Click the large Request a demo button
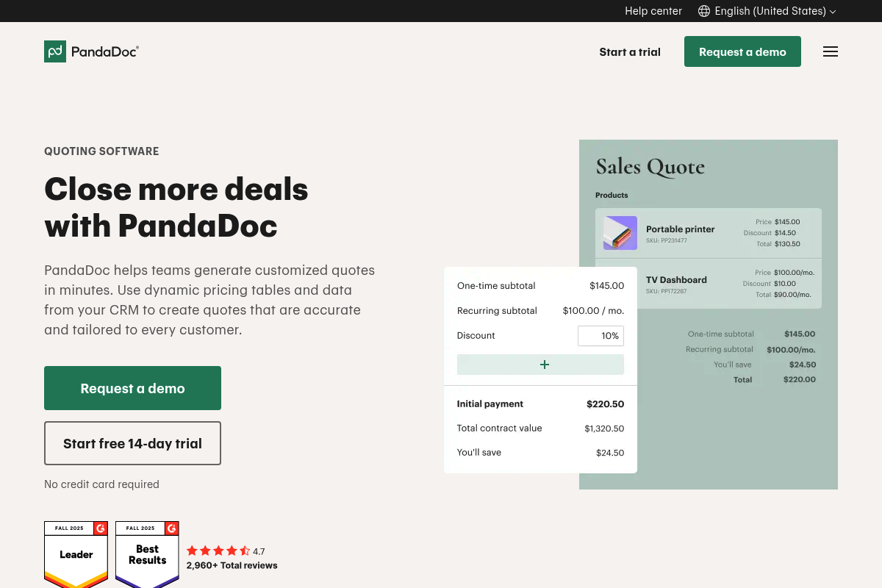 (x=132, y=388)
